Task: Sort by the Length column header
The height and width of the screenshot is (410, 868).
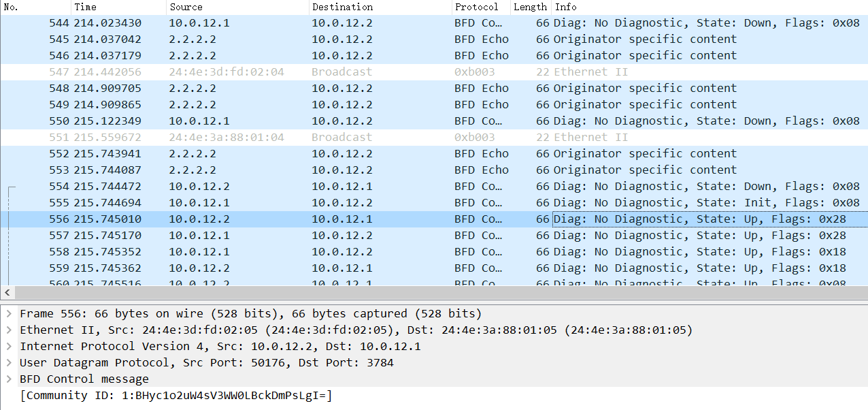Action: tap(530, 7)
